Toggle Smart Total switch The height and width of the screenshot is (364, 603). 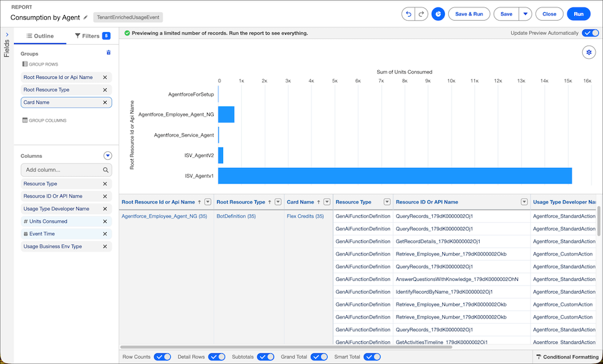tap(372, 357)
